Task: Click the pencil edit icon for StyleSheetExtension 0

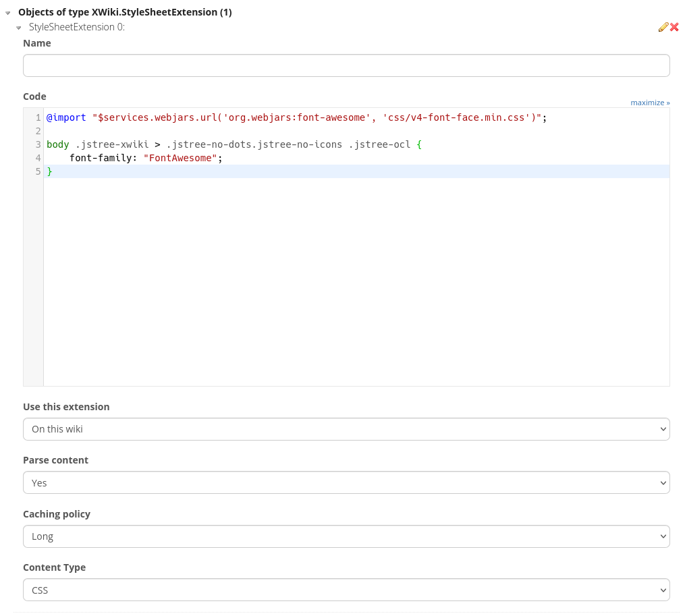Action: coord(663,27)
